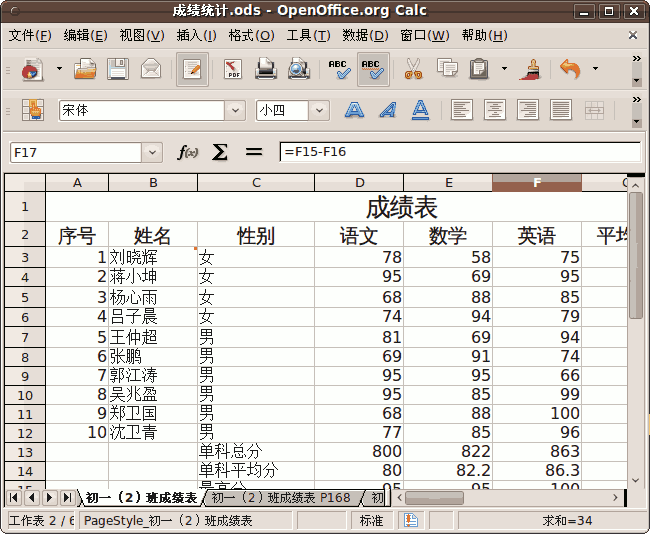This screenshot has width=650, height=534.
Task: Click the horizontal scrollbar thumb
Action: pyautogui.click(x=434, y=498)
